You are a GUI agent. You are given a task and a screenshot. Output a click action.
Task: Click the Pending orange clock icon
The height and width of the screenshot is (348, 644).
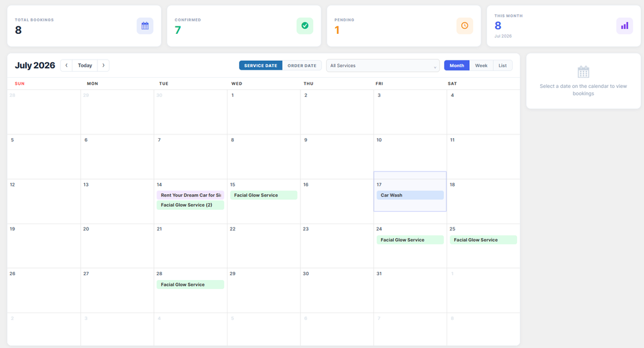pos(465,26)
